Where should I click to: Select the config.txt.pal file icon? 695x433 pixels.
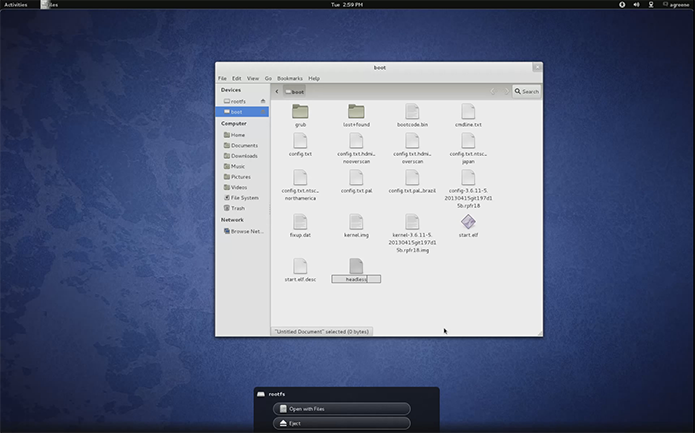(x=356, y=178)
